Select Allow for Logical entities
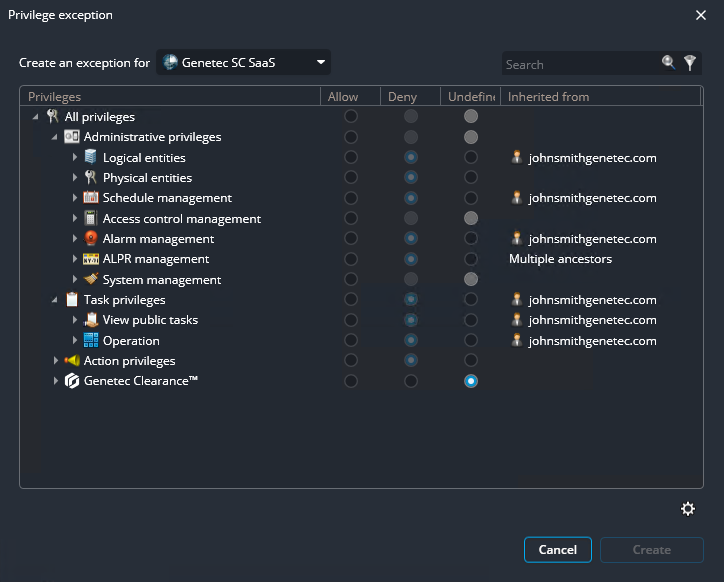The image size is (724, 582). [x=350, y=157]
